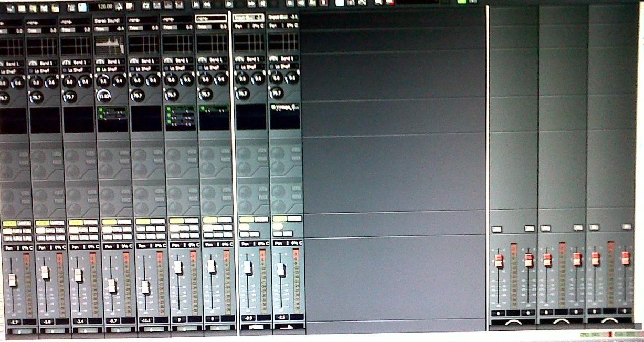Click the right red fader on first output strip
644x342 pixels.
click(x=529, y=260)
